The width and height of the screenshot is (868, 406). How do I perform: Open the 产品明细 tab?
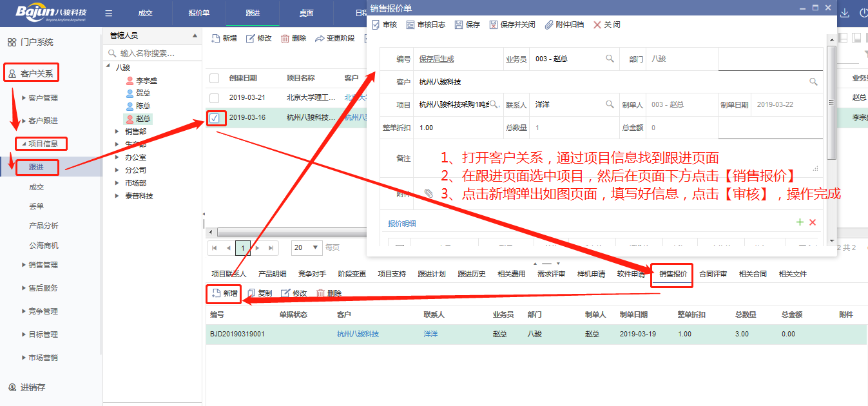[x=272, y=274]
